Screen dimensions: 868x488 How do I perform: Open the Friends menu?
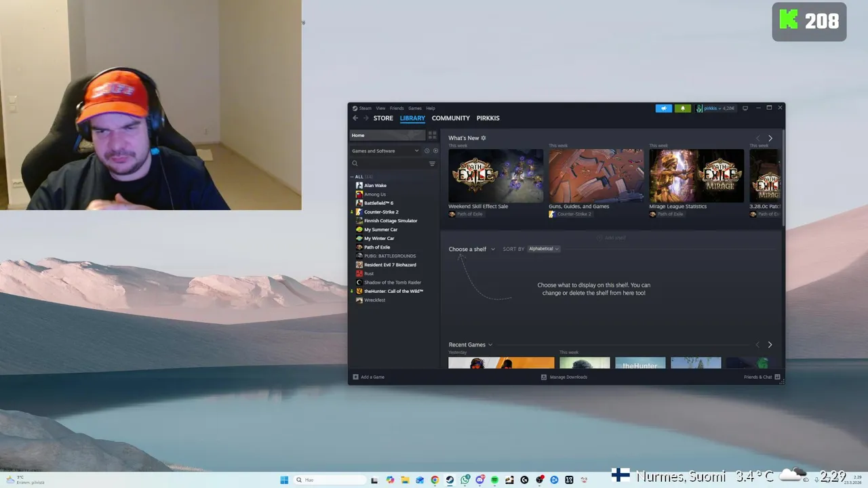397,108
